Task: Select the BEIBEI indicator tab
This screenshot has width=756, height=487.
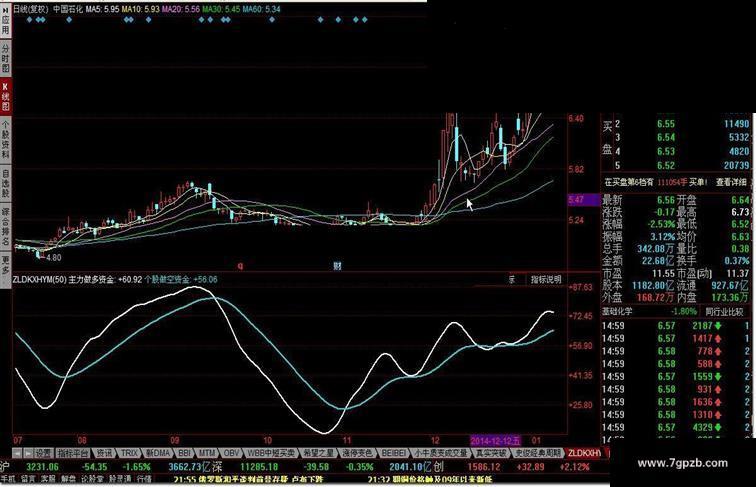Action: [393, 453]
